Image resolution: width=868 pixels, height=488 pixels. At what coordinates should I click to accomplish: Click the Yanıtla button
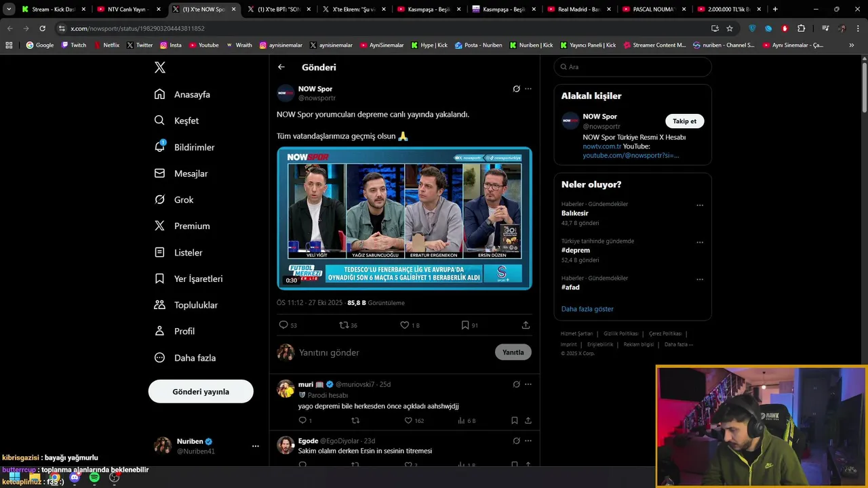click(513, 352)
